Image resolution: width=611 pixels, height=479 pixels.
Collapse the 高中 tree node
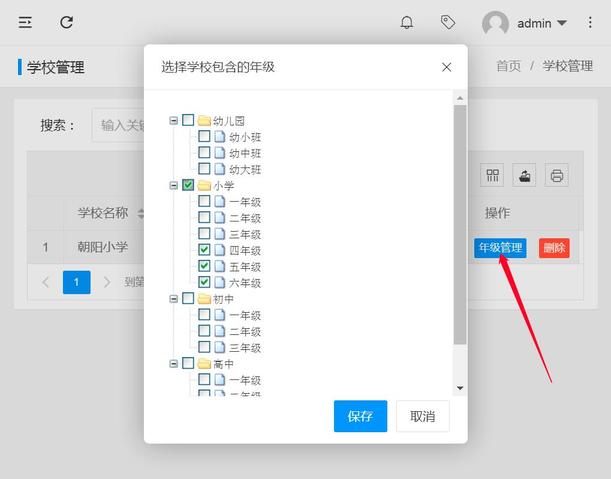[x=173, y=363]
